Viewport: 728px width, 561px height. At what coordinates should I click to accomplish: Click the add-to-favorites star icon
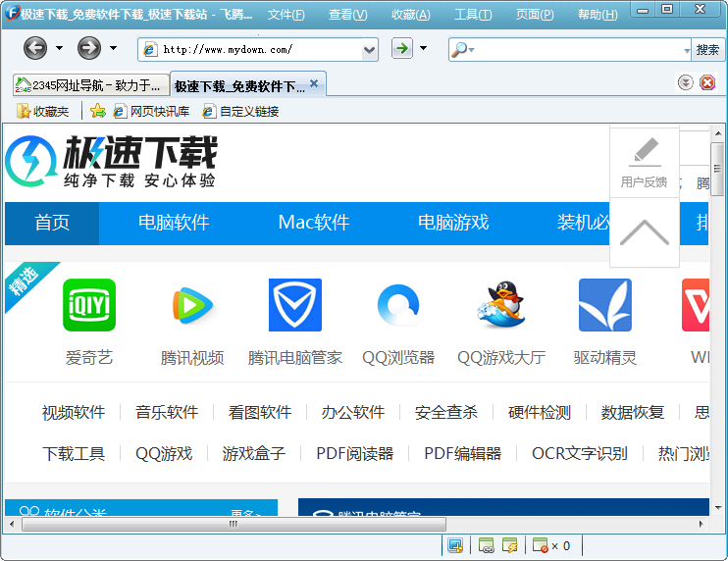pyautogui.click(x=97, y=111)
